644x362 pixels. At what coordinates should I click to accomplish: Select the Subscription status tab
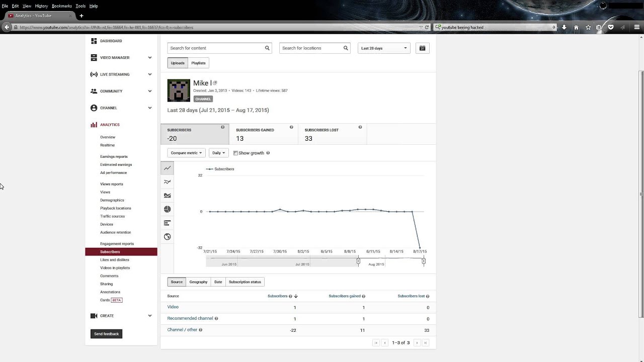(x=245, y=282)
